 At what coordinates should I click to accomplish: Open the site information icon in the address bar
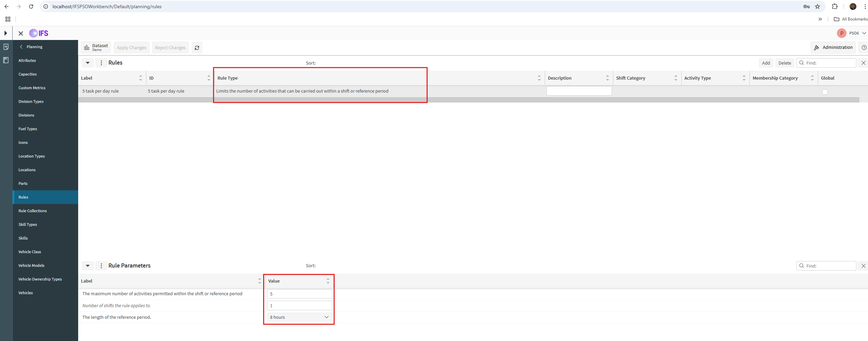pyautogui.click(x=46, y=6)
